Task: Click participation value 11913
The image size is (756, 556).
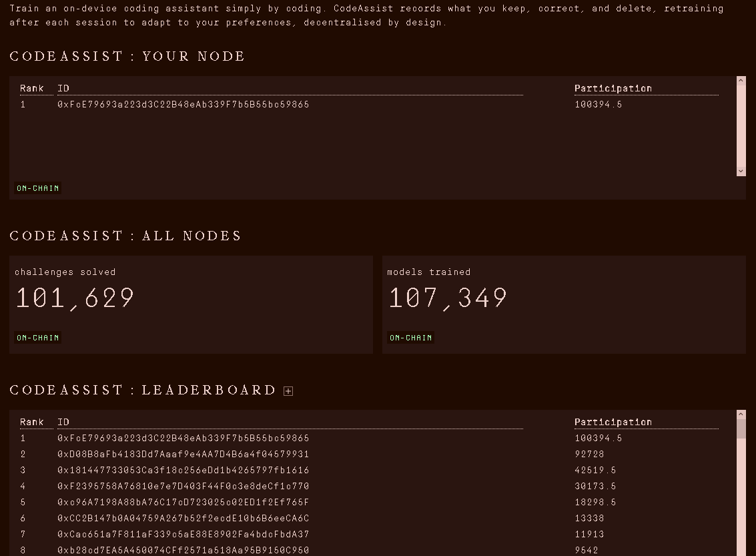Action: [x=589, y=534]
